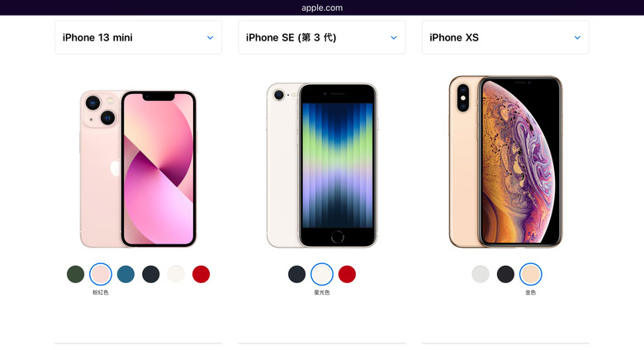Select red color for iPhone 13 mini

(x=201, y=274)
